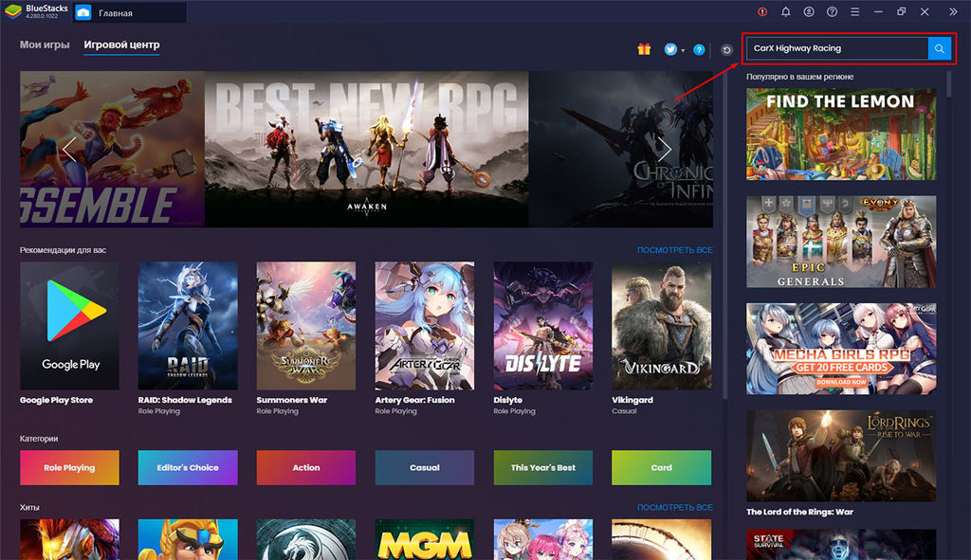Click the refresh history icon
The width and height of the screenshot is (971, 560).
point(727,50)
